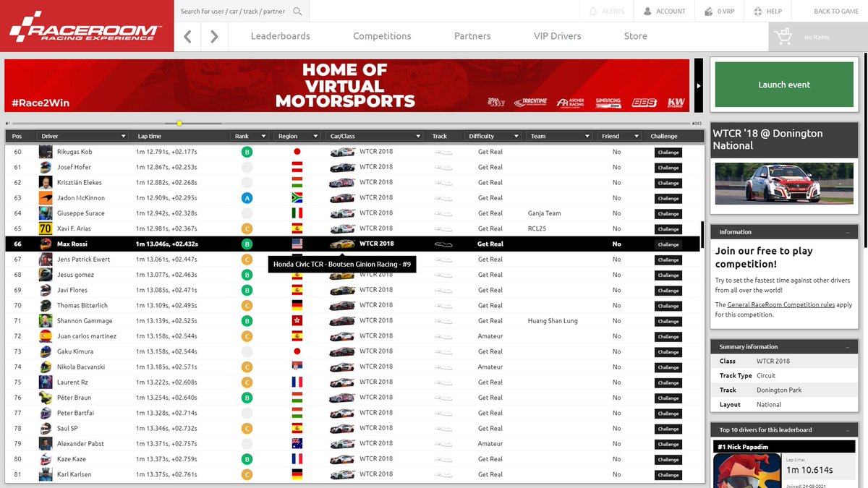
Task: Click driver name Nikola Bacvanski
Action: 81,367
